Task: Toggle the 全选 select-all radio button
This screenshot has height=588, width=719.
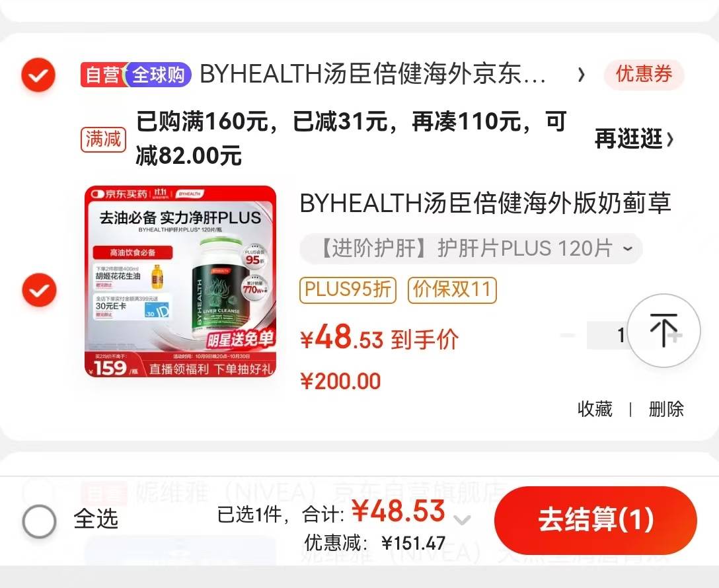Action: coord(39,521)
